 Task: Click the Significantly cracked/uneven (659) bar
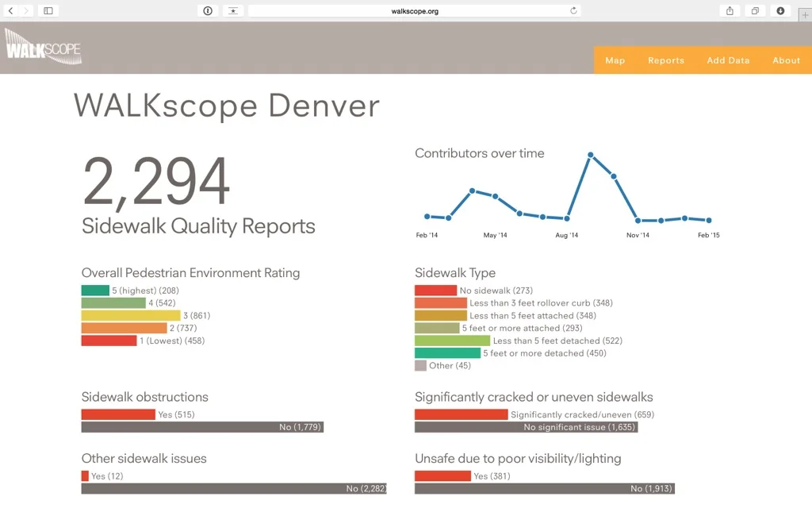tap(462, 414)
